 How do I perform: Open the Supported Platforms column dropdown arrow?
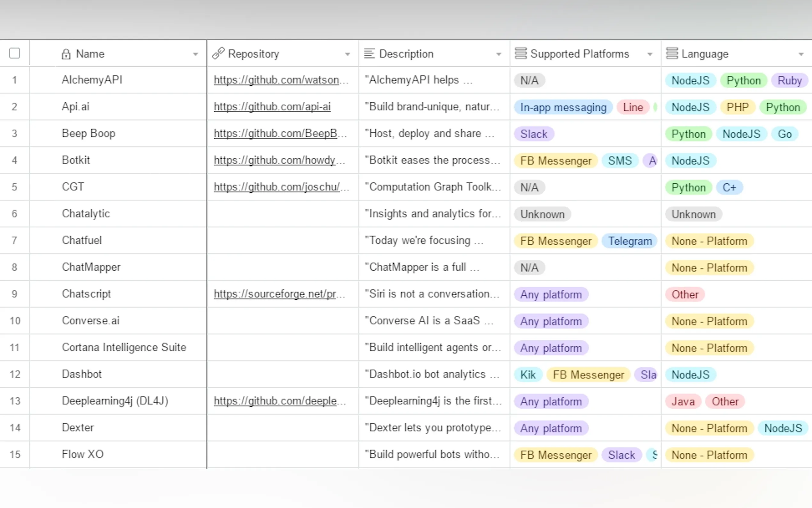click(650, 54)
